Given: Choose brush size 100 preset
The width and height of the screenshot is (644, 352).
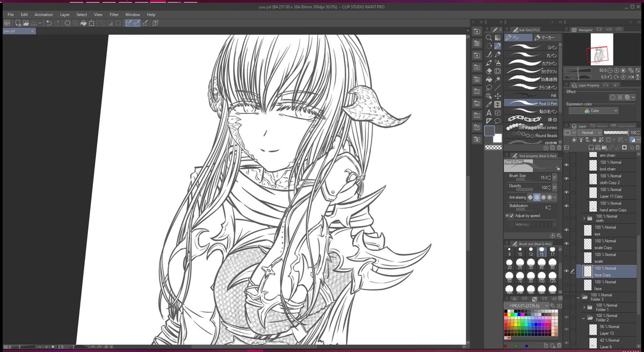Looking at the screenshot, I should 541,276.
